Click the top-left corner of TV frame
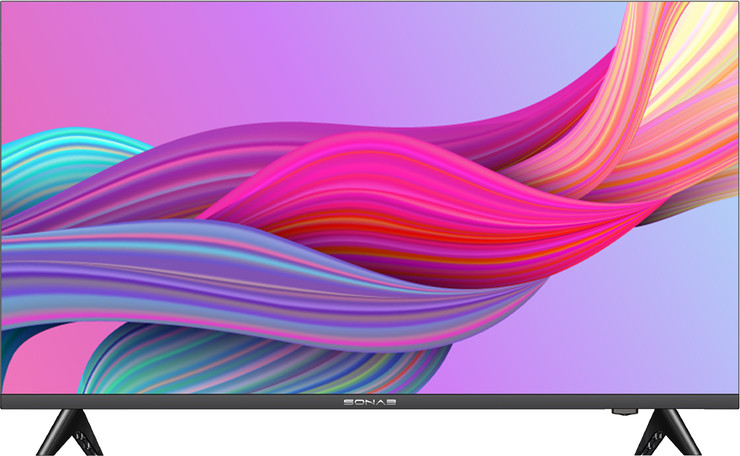This screenshot has width=740, height=456. (3, 3)
